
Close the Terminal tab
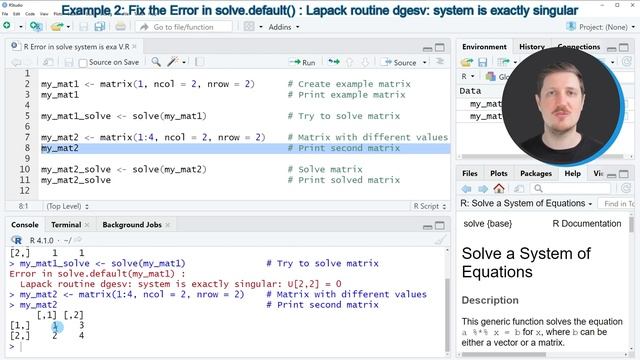pyautogui.click(x=87, y=225)
